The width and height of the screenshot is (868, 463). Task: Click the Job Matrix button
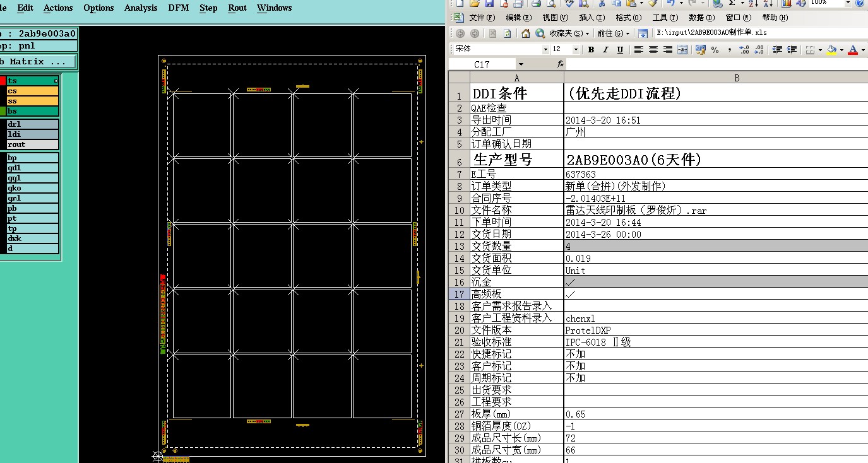tap(38, 62)
